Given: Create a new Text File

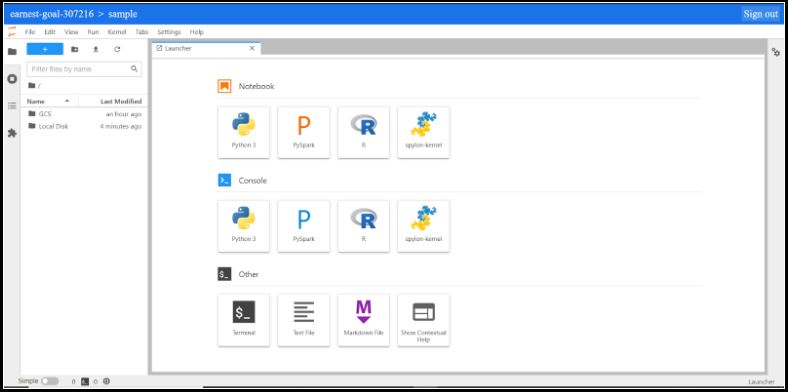Looking at the screenshot, I should [304, 320].
